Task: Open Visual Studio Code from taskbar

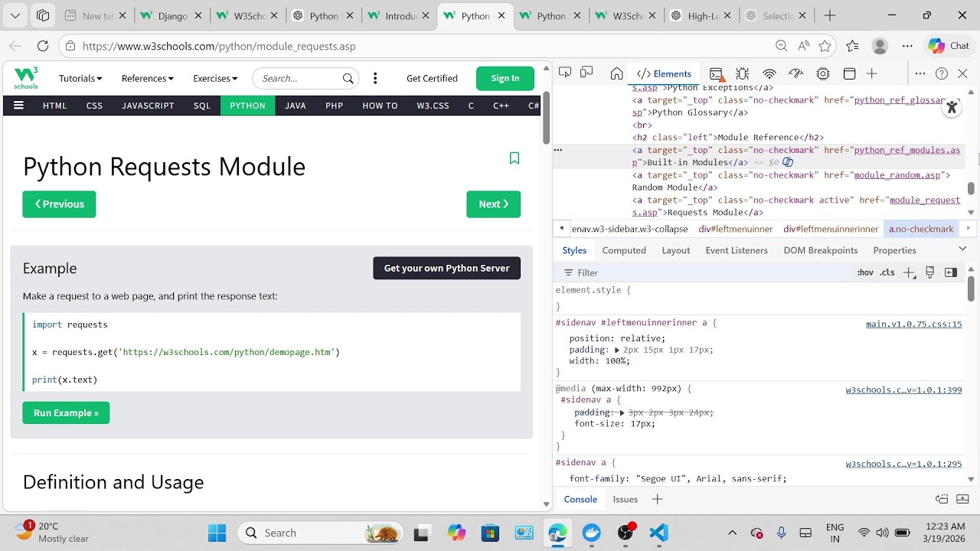Action: click(x=658, y=533)
